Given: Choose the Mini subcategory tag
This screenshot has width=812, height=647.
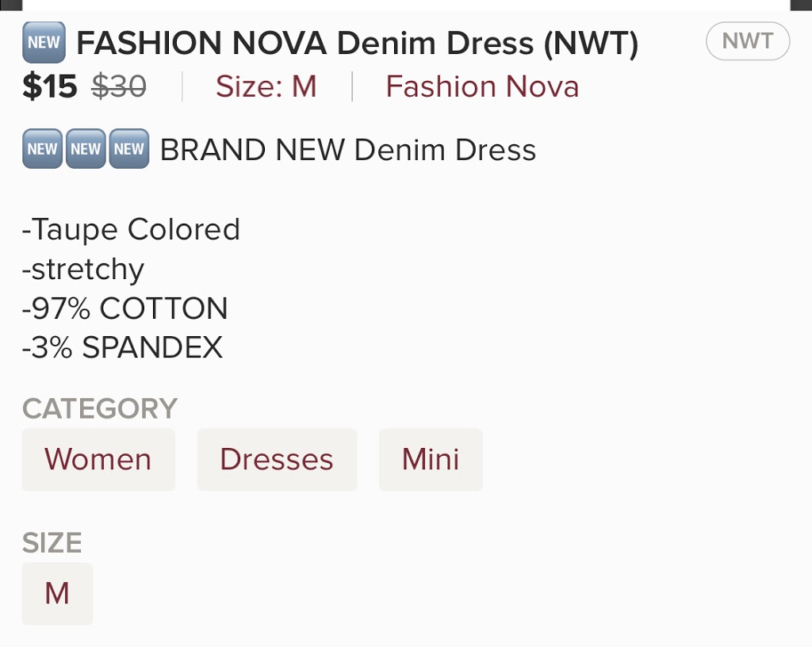Looking at the screenshot, I should pyautogui.click(x=431, y=460).
